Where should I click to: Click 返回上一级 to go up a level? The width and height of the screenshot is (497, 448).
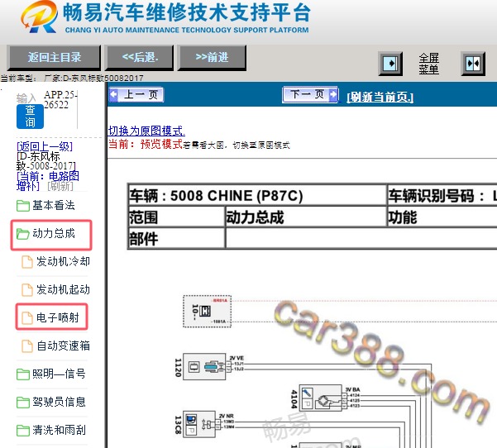tap(45, 146)
